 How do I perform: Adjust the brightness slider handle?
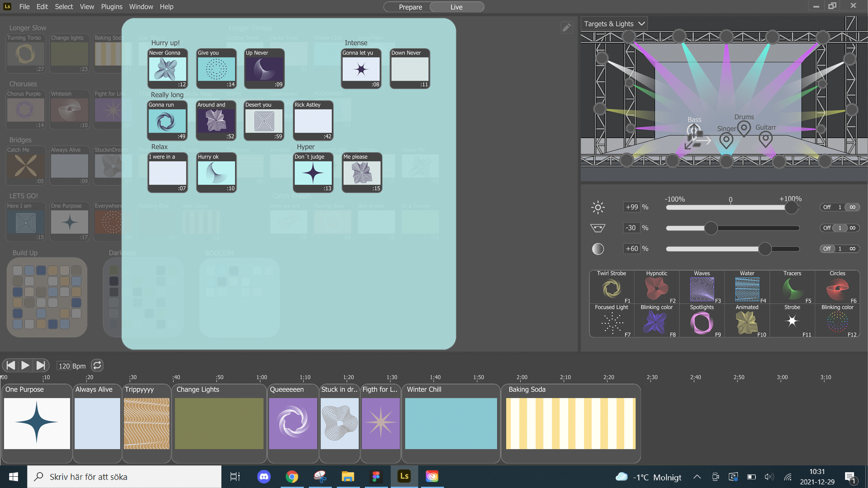coord(791,207)
